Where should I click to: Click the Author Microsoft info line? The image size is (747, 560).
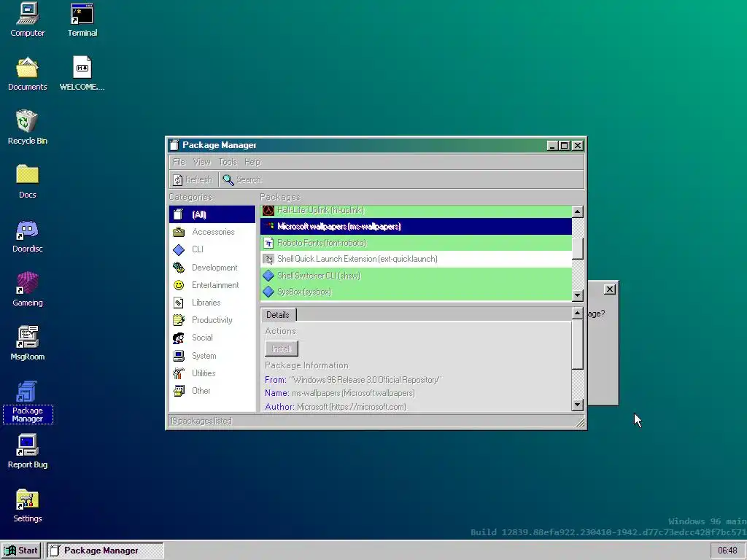(x=336, y=407)
